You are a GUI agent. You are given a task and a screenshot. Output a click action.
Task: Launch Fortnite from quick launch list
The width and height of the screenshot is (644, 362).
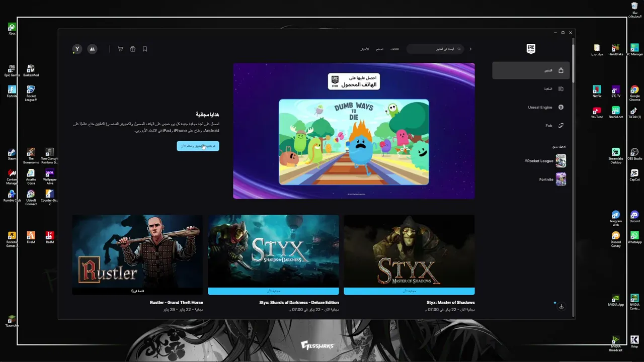[x=552, y=179]
